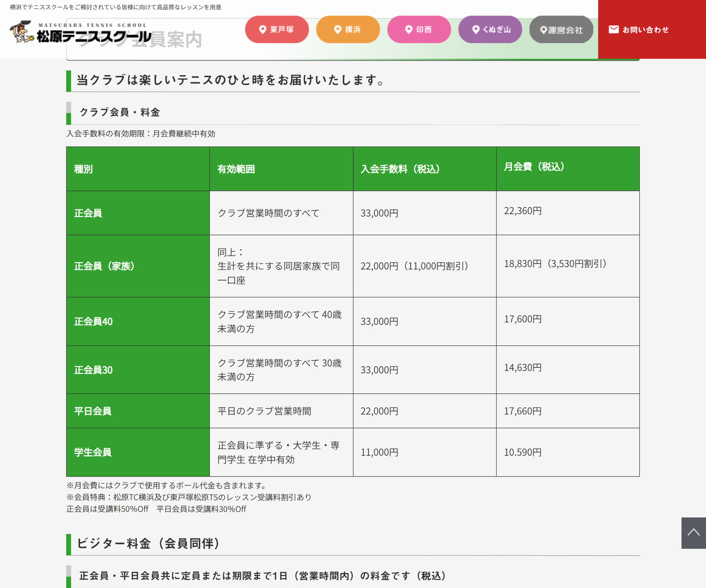706x588 pixels.
Task: Click the 17,660円 monthly fee cell
Action: 568,411
